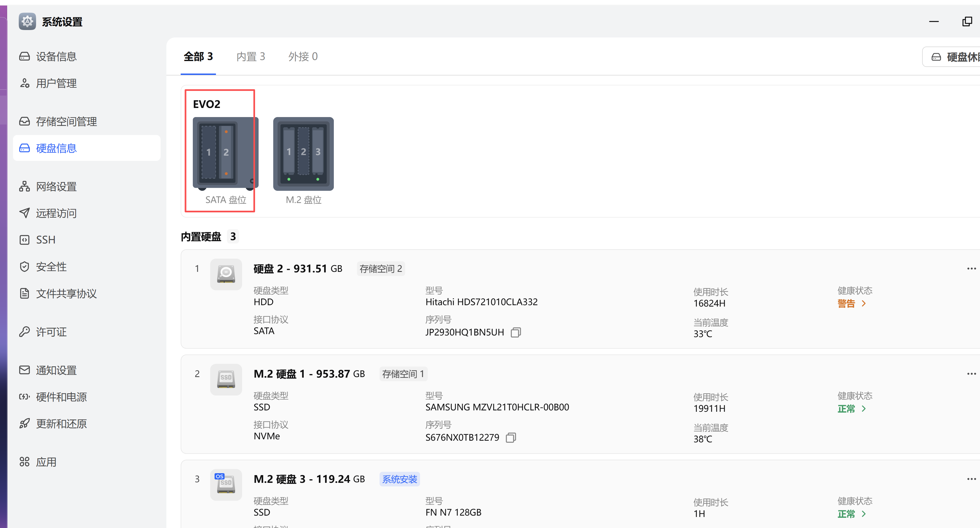The image size is (980, 528).
Task: Copy serial number S676NX0TB12279
Action: pyautogui.click(x=511, y=437)
